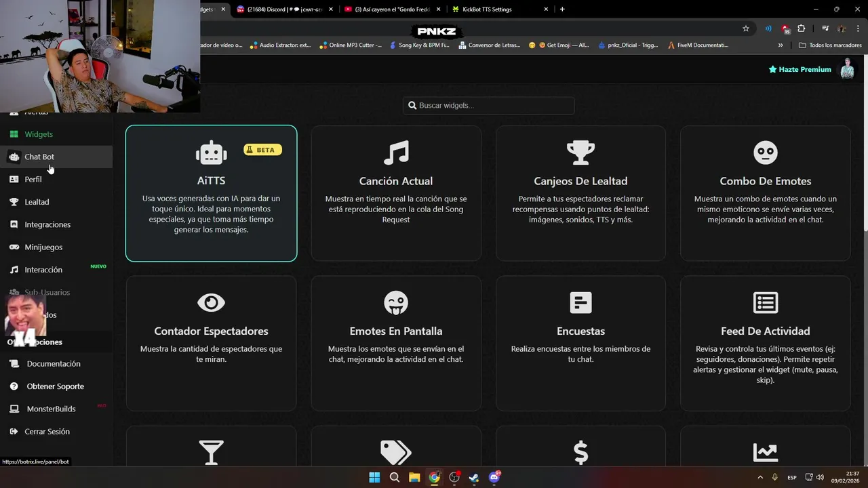Open the Online MP3 Cutter bookmark
The image size is (868, 488).
[350, 45]
